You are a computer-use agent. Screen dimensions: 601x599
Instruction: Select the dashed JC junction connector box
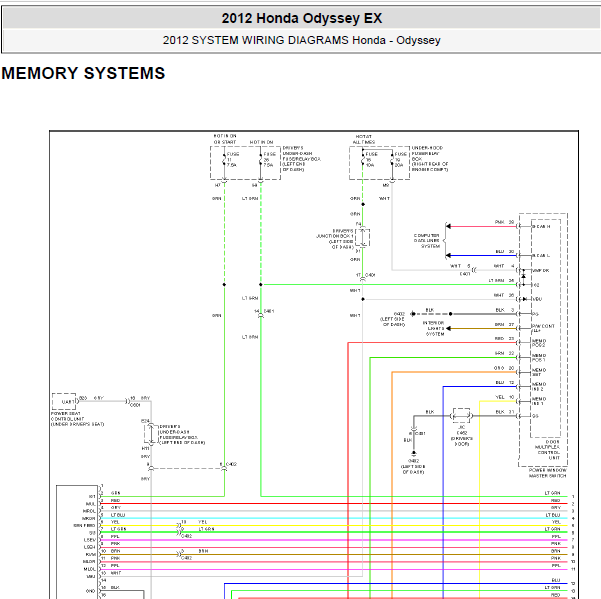(461, 415)
